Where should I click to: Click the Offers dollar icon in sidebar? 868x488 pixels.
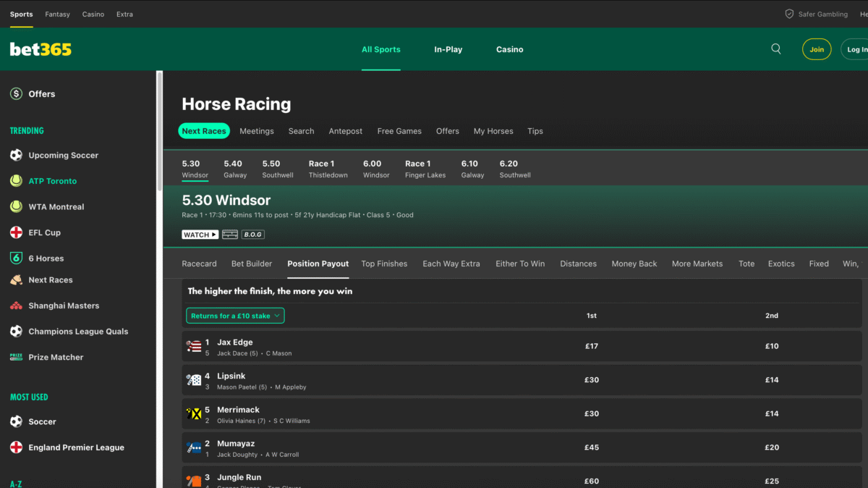tap(16, 93)
